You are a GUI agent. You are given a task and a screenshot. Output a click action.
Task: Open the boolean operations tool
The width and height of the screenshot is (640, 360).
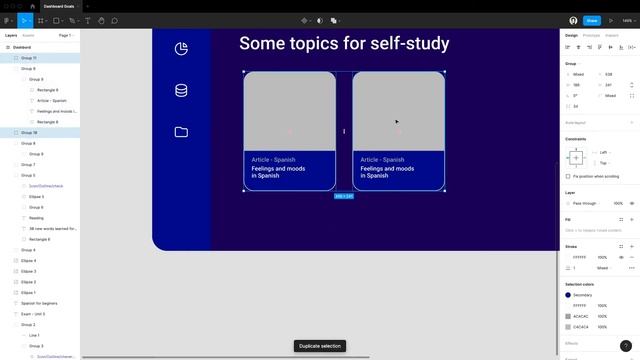click(x=333, y=20)
